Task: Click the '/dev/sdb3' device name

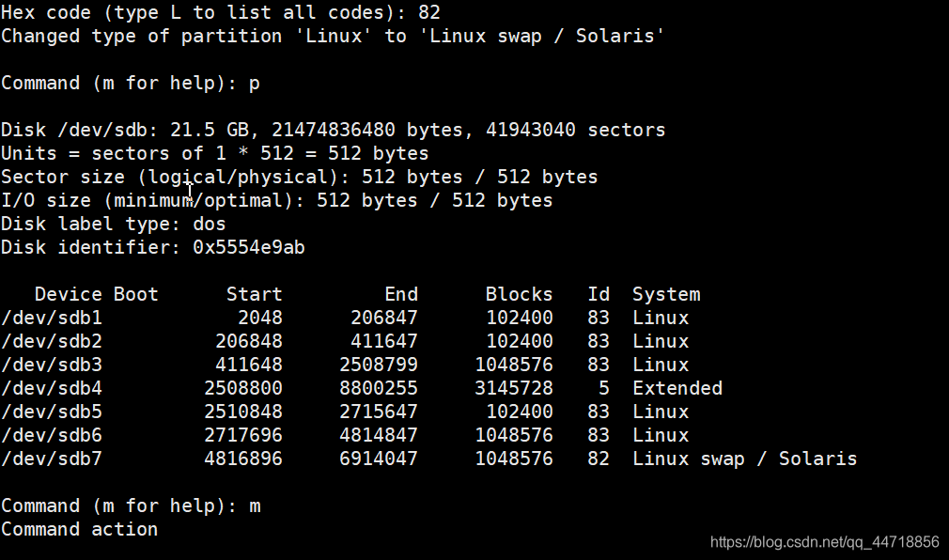Action: [x=52, y=366]
